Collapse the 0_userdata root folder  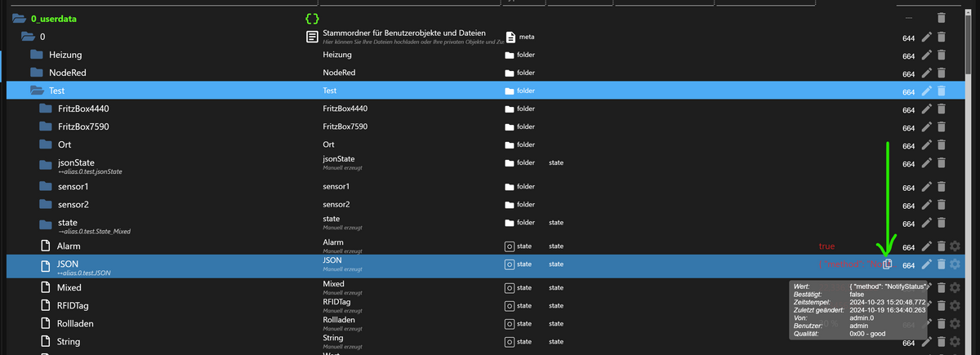19,17
